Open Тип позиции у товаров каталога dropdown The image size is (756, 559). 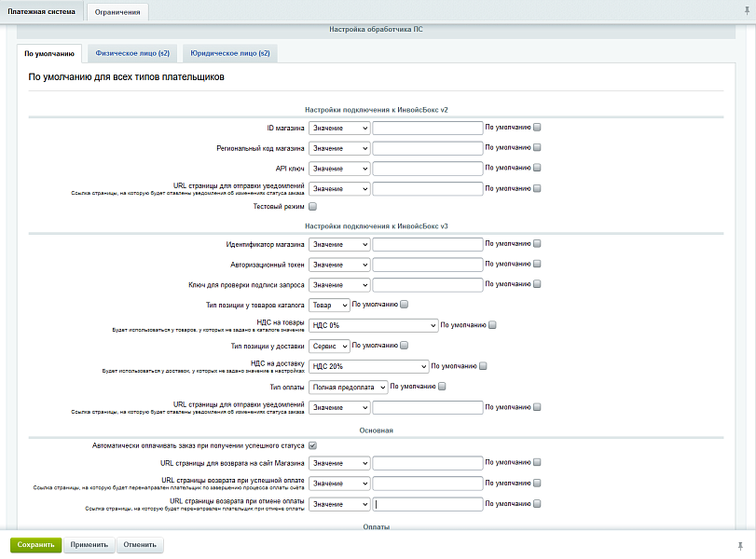click(x=329, y=305)
